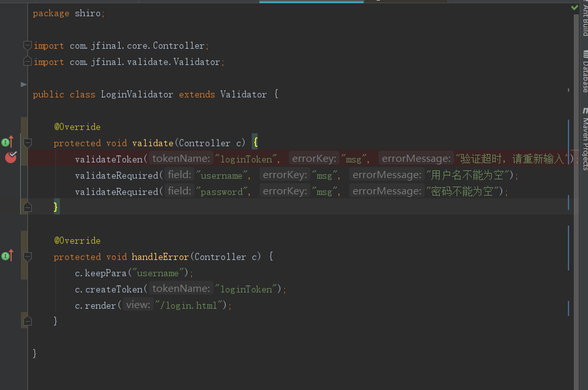Click the tokenName hint in createToken call

181,289
